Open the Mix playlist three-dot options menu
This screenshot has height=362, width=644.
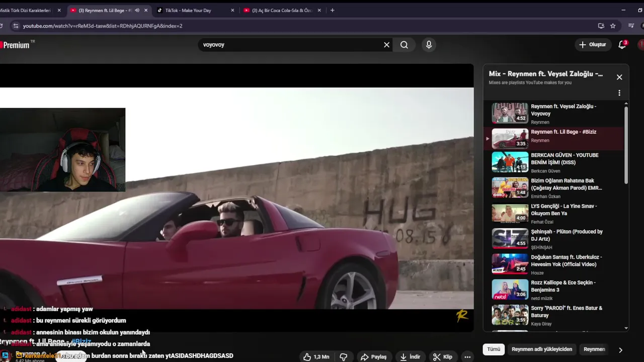click(619, 93)
